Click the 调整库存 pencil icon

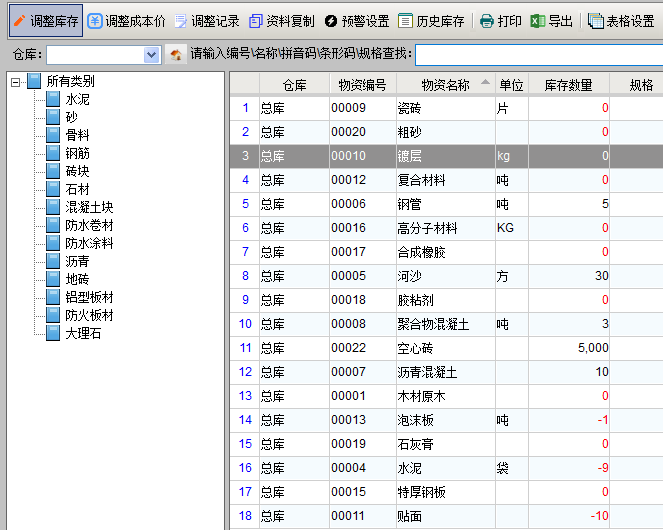pos(19,20)
